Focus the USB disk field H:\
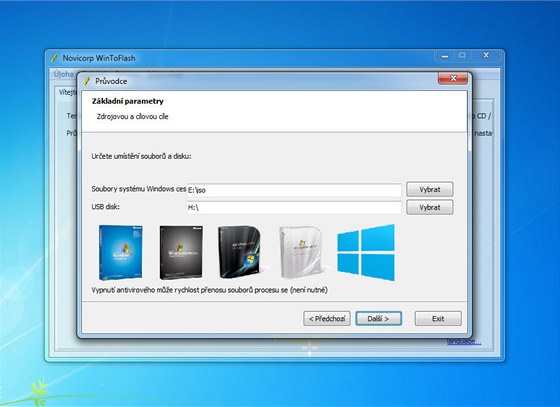Viewport: 560px width, 407px height. tap(294, 208)
